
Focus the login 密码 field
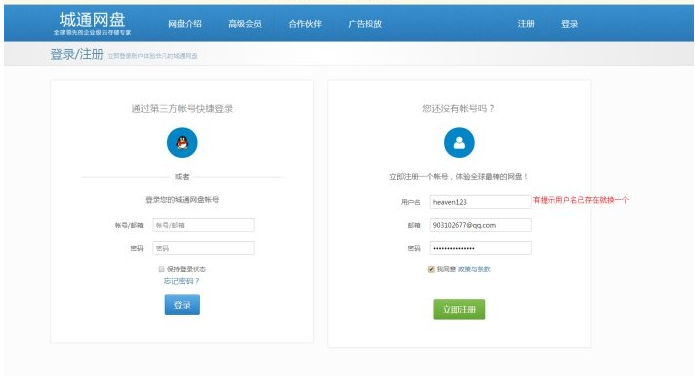click(x=203, y=248)
